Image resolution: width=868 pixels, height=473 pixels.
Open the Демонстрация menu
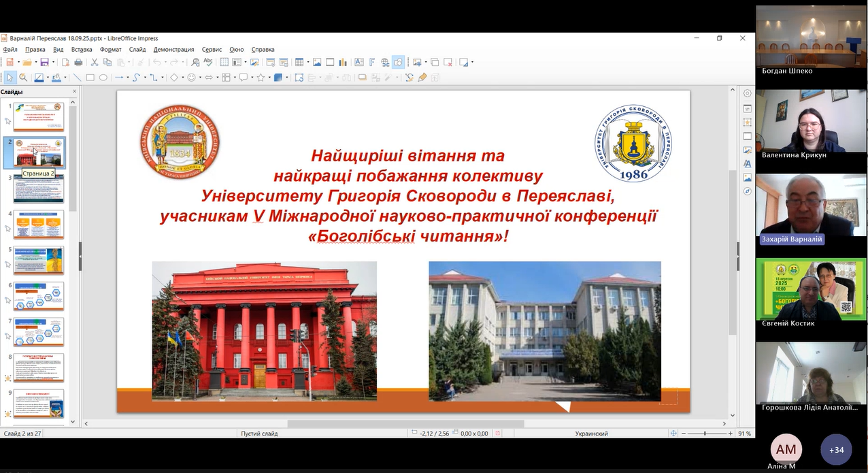tap(173, 50)
